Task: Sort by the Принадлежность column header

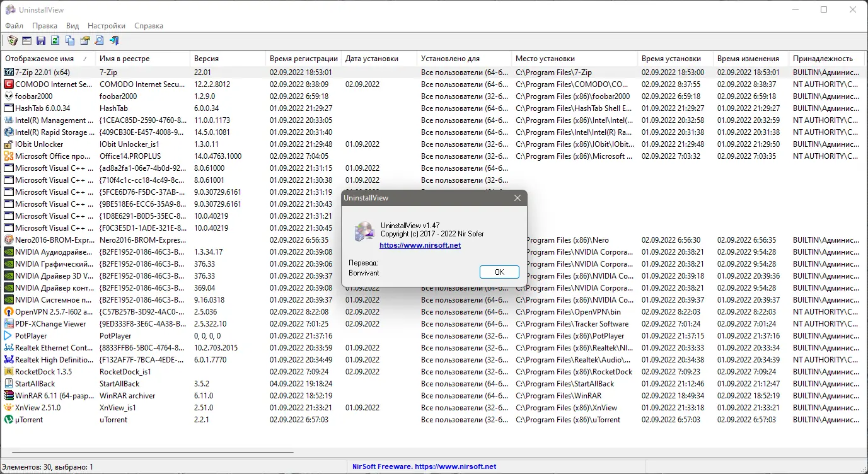Action: pyautogui.click(x=826, y=59)
